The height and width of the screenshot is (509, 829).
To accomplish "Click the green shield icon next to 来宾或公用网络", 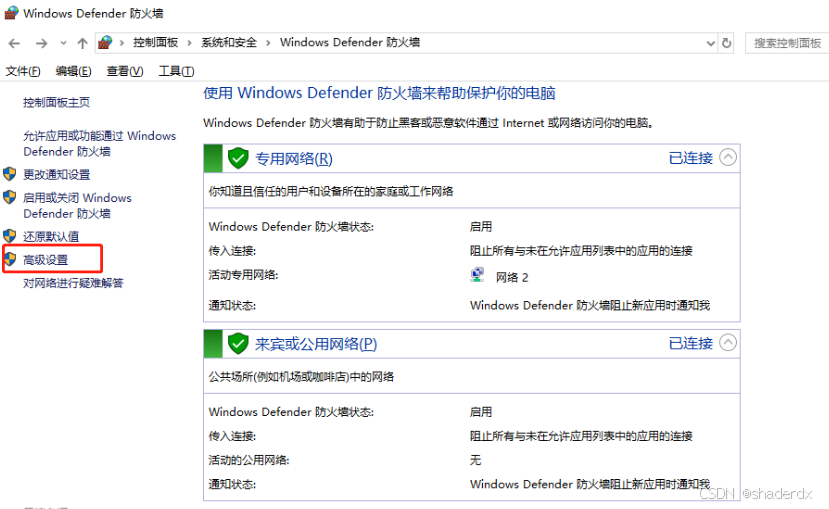I will (238, 344).
